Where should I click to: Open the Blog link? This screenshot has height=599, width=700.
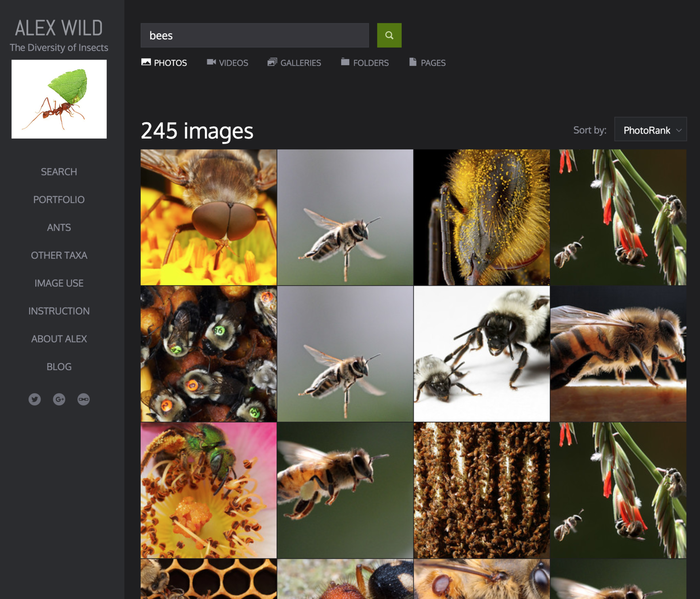point(59,367)
